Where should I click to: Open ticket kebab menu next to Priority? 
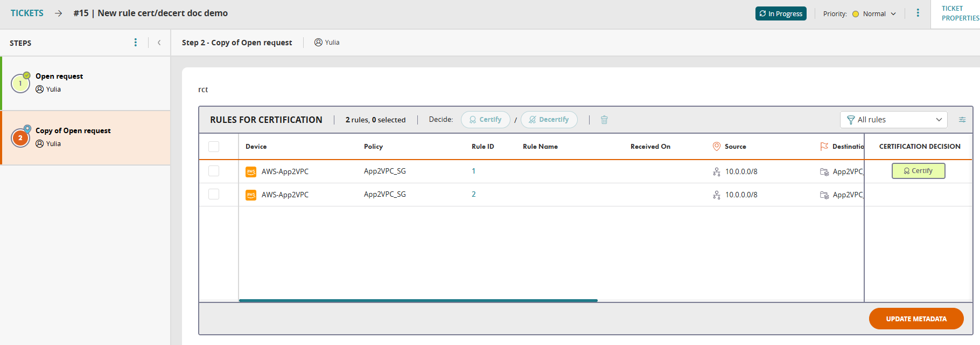click(918, 13)
